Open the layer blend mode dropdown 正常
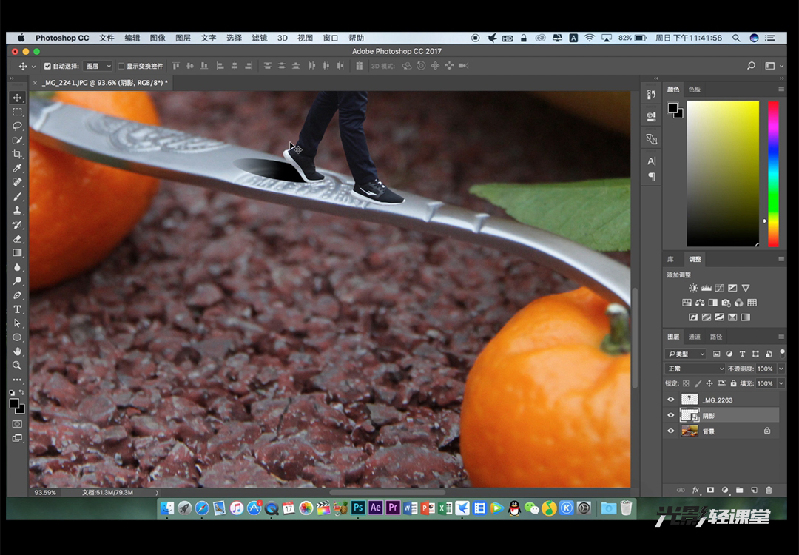Viewport: 799px width, 555px height. click(695, 369)
